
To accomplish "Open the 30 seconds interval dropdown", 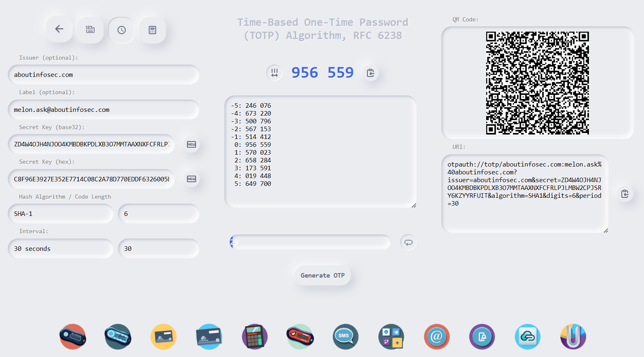I will (x=60, y=248).
